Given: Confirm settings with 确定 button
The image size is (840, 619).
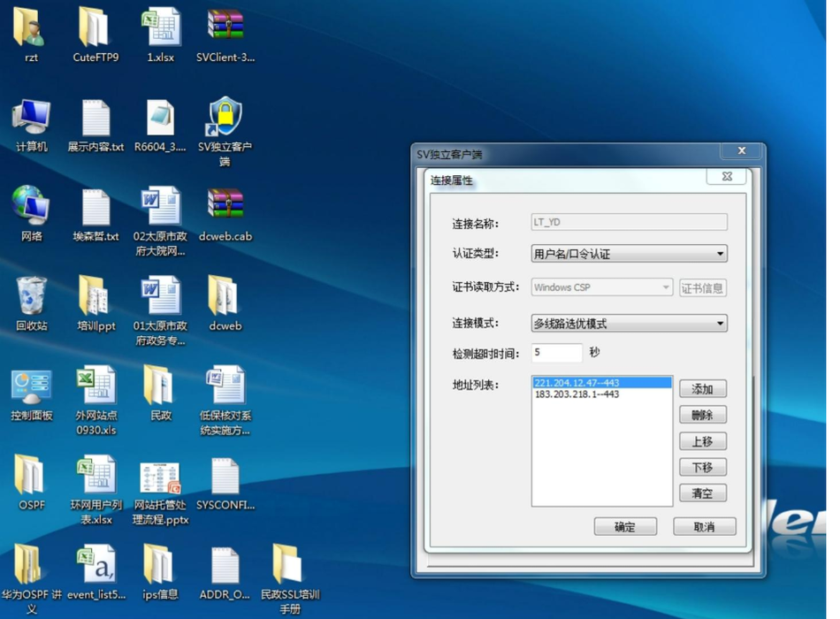Looking at the screenshot, I should pos(625,526).
